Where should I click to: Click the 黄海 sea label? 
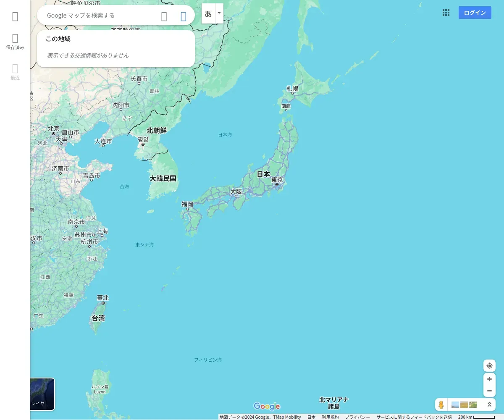124,187
